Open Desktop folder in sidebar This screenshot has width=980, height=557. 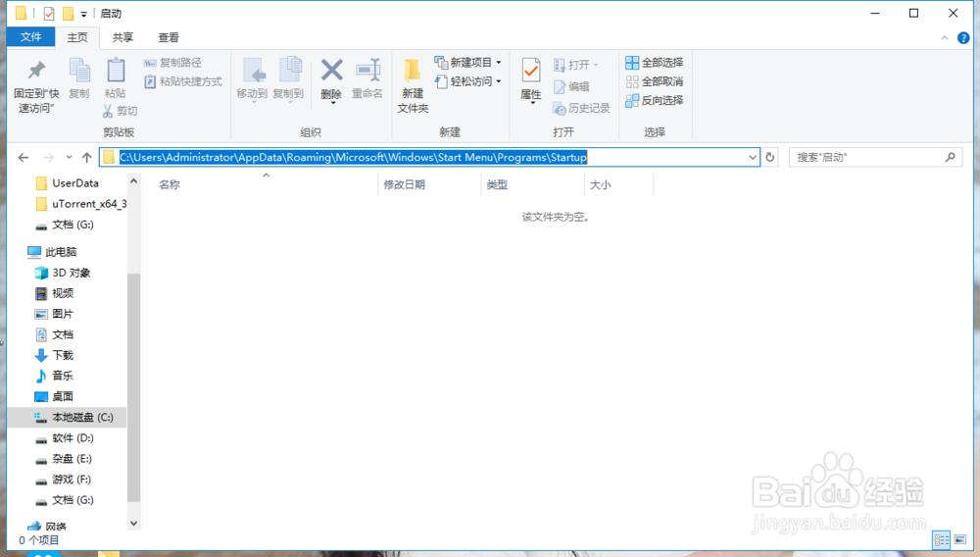tap(54, 396)
